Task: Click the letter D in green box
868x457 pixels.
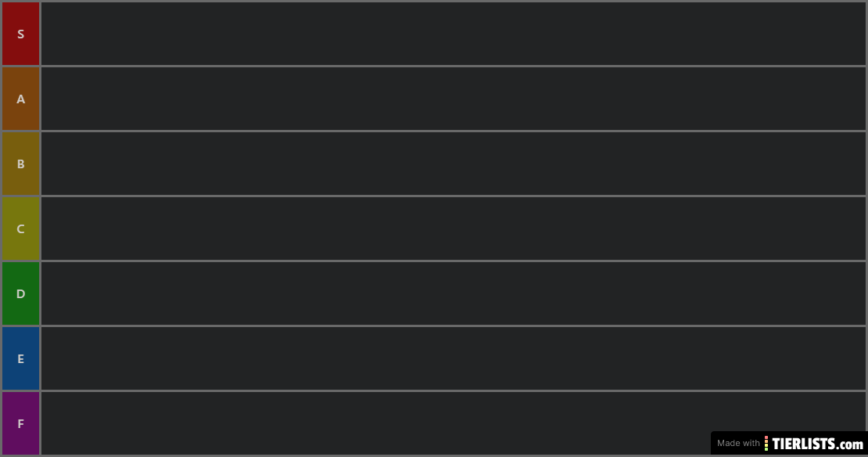Action: pos(20,293)
